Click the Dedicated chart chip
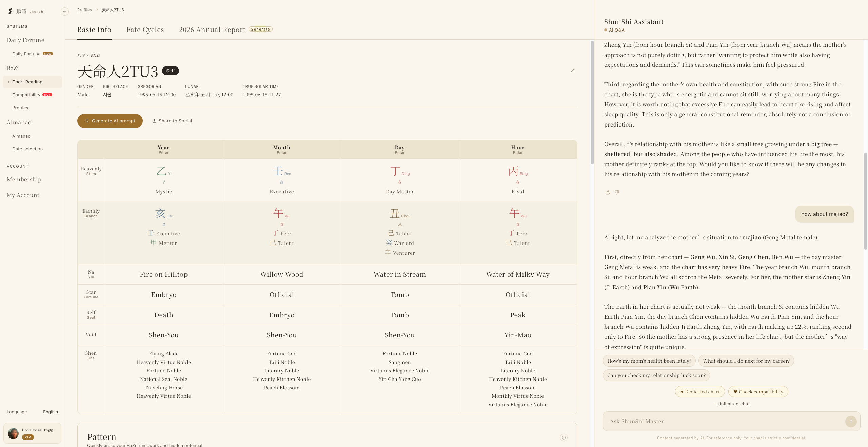The width and height of the screenshot is (868, 447). [700, 392]
